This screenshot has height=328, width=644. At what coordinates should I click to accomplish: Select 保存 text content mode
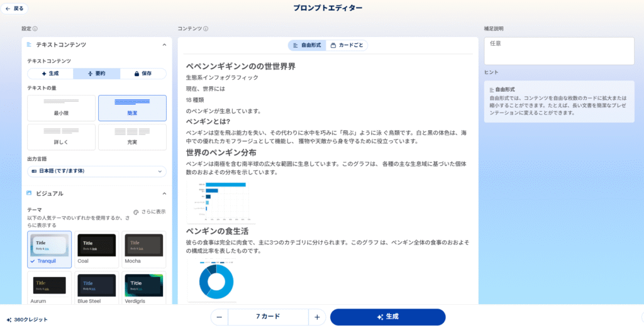[143, 74]
